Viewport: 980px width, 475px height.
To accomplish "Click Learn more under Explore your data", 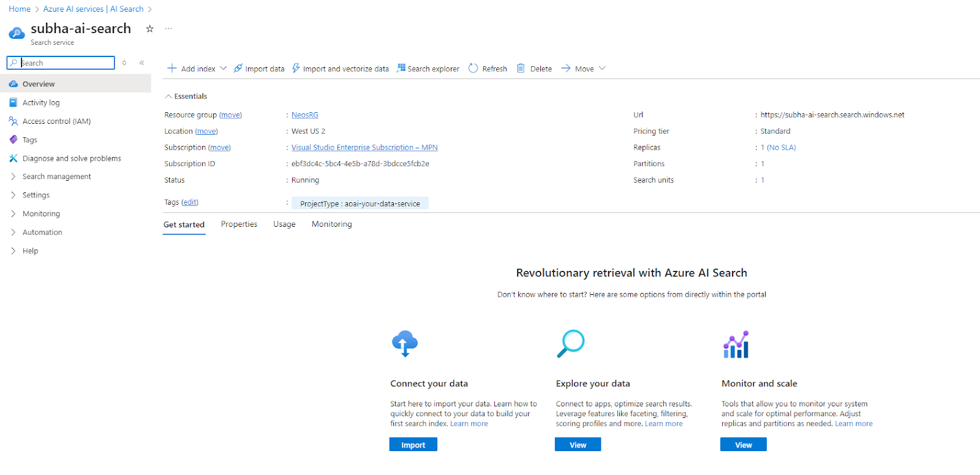I will [664, 424].
